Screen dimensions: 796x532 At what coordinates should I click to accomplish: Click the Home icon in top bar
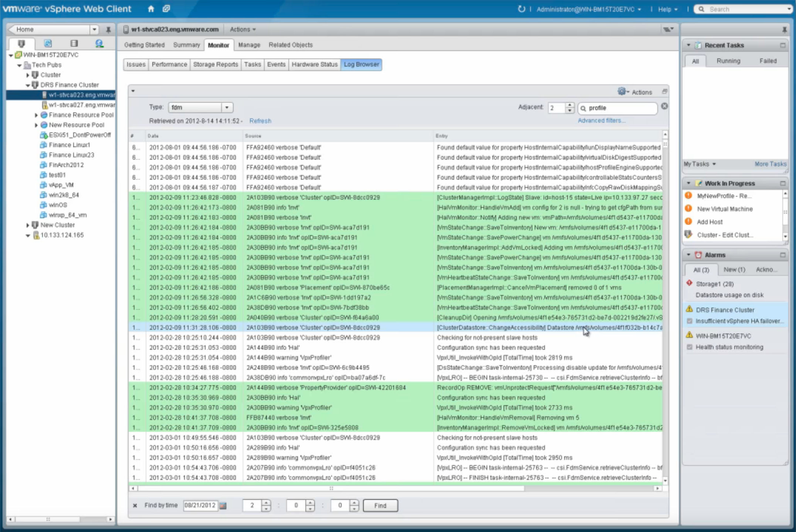click(x=151, y=9)
